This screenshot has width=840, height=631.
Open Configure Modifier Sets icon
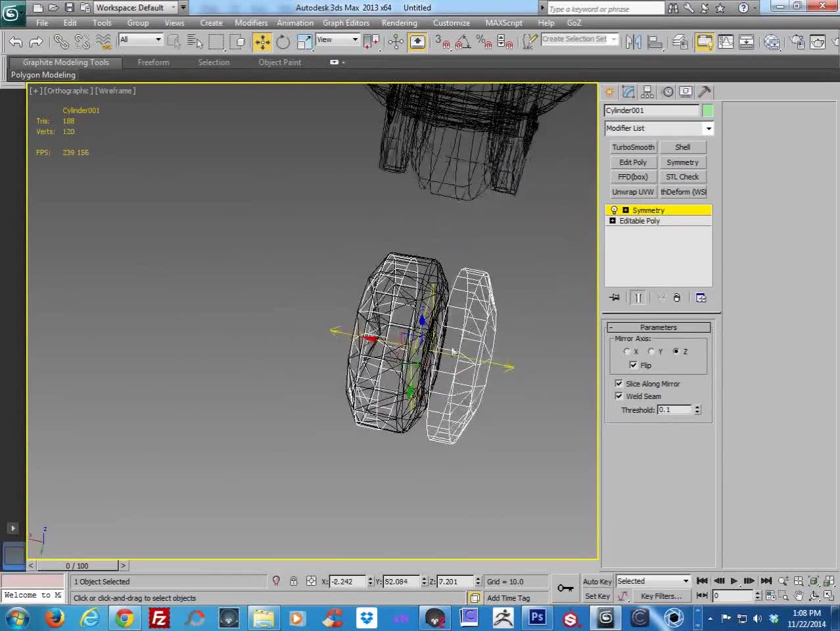[701, 298]
